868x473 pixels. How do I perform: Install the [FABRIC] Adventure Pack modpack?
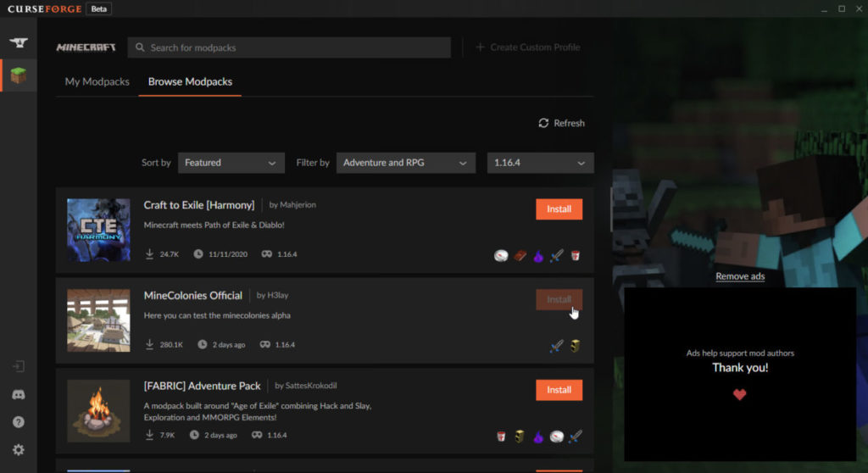559,390
